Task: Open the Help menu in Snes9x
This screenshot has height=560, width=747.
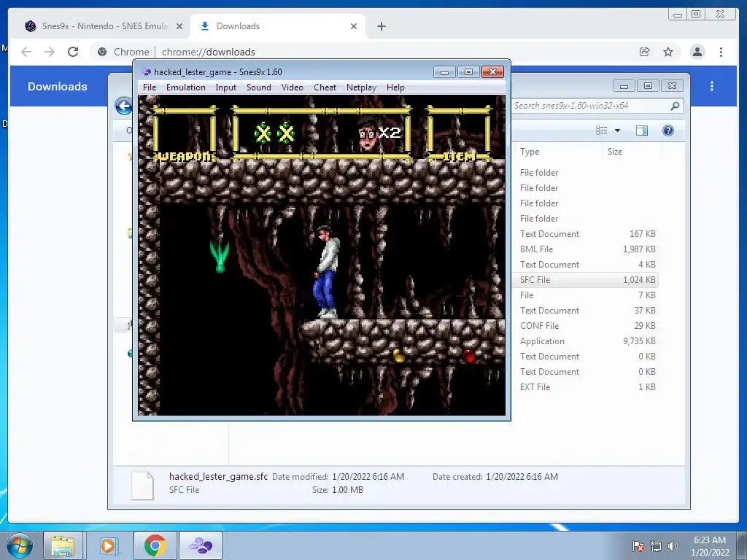Action: coord(395,87)
